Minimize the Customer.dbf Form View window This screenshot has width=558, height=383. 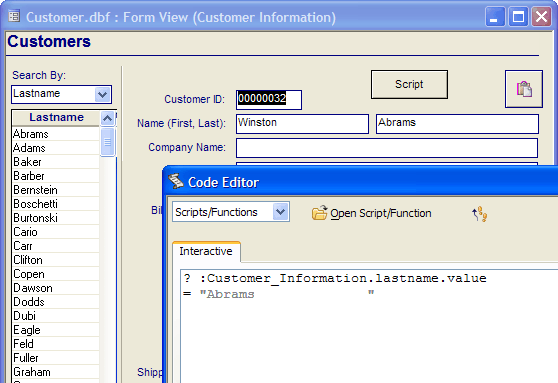[x=495, y=17]
